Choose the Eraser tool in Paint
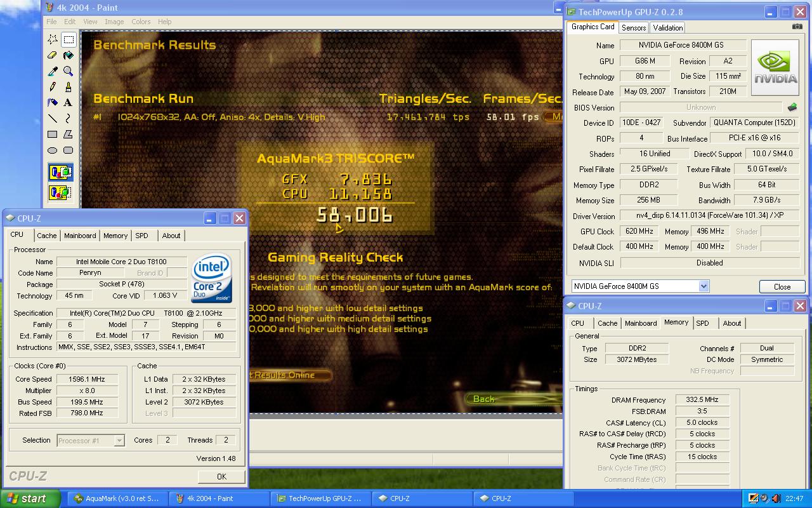 (x=53, y=55)
